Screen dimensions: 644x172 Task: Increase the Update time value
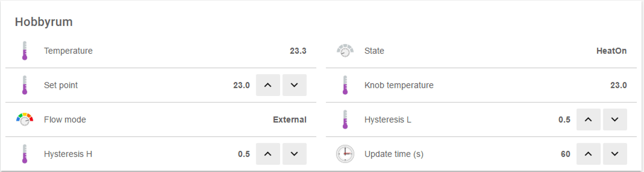pyautogui.click(x=588, y=154)
